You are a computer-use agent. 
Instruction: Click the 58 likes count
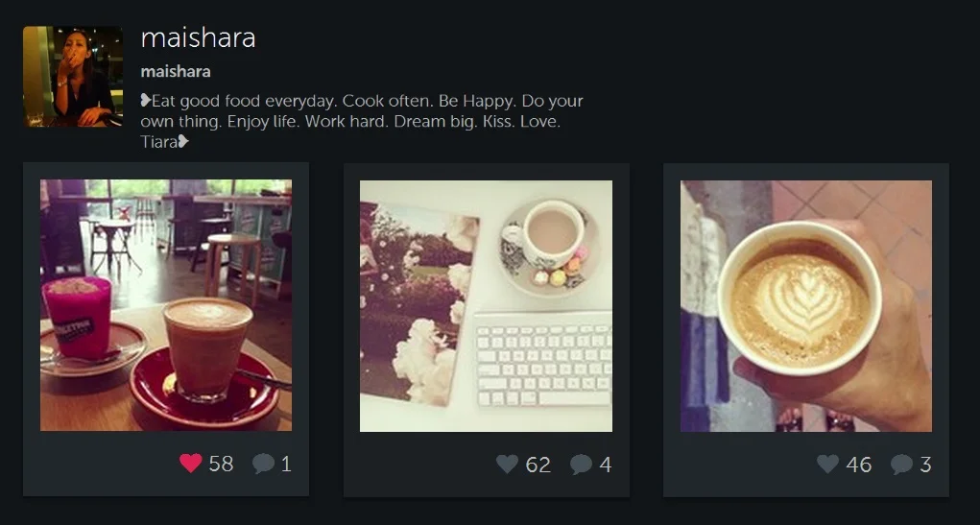(221, 464)
